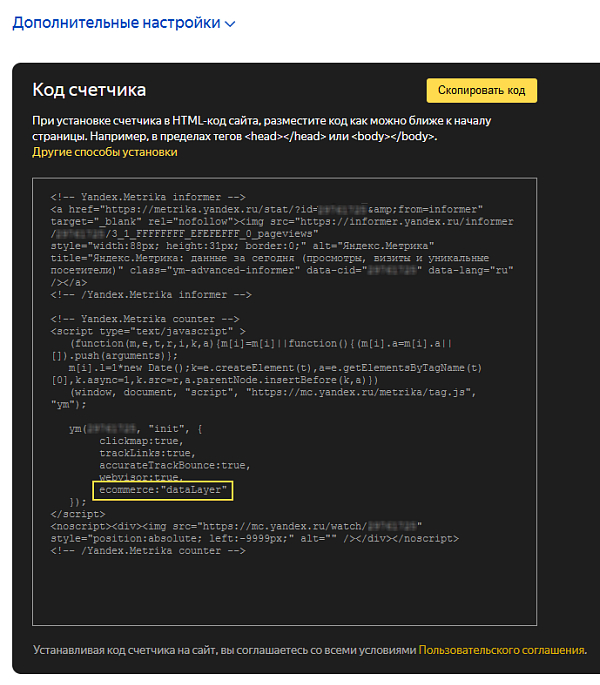The height and width of the screenshot is (685, 600).
Task: Click the webvisor:true code line
Action: [141, 477]
